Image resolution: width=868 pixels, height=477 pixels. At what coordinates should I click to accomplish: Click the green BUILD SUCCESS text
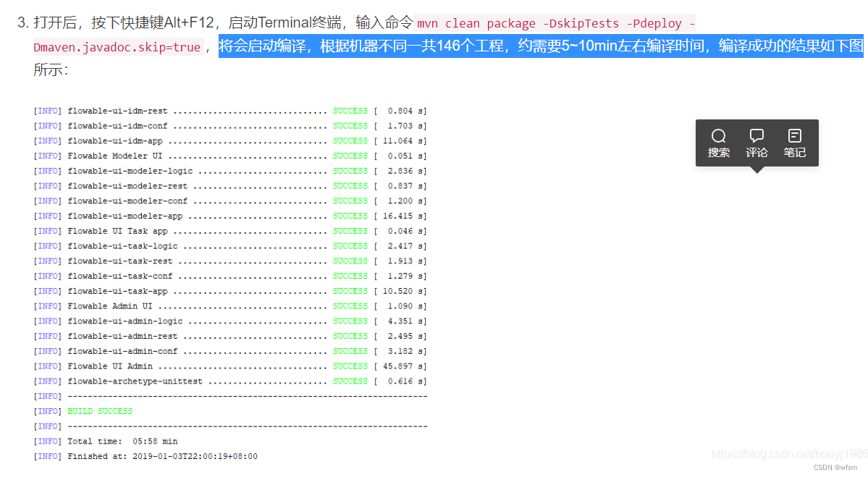coord(100,411)
